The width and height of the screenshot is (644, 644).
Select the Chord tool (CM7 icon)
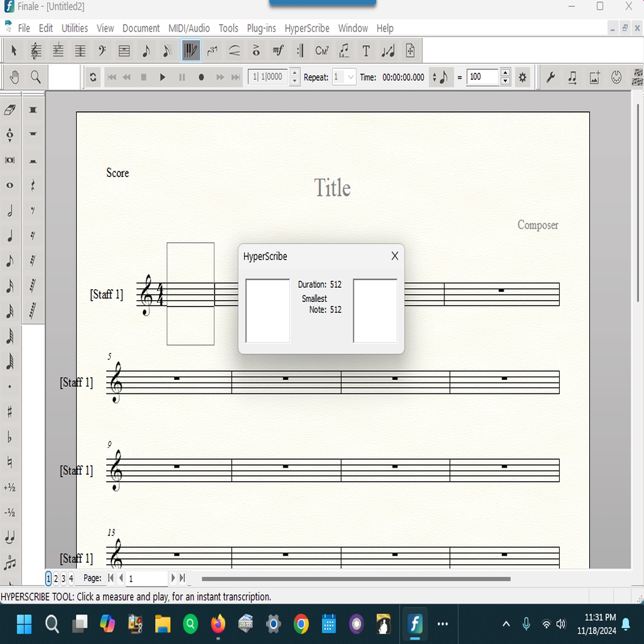tap(322, 51)
